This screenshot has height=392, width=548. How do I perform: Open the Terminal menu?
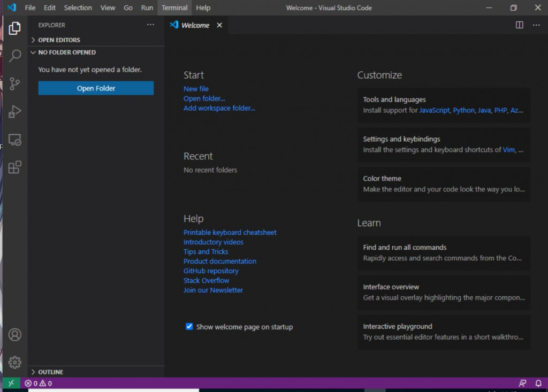tap(174, 7)
